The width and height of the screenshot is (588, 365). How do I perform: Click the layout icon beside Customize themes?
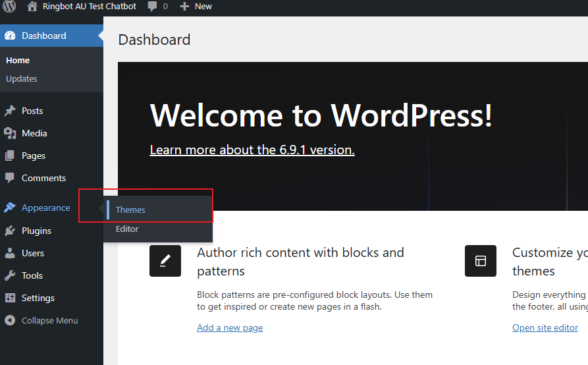(x=481, y=261)
